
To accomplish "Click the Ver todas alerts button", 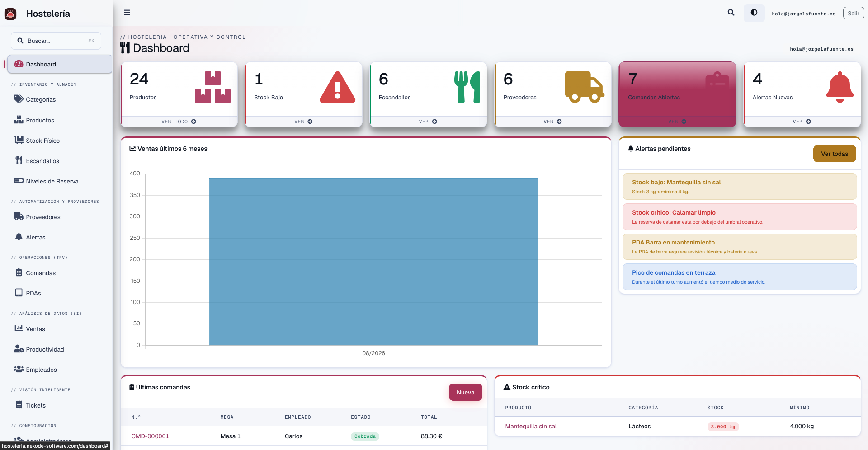I will click(x=835, y=154).
